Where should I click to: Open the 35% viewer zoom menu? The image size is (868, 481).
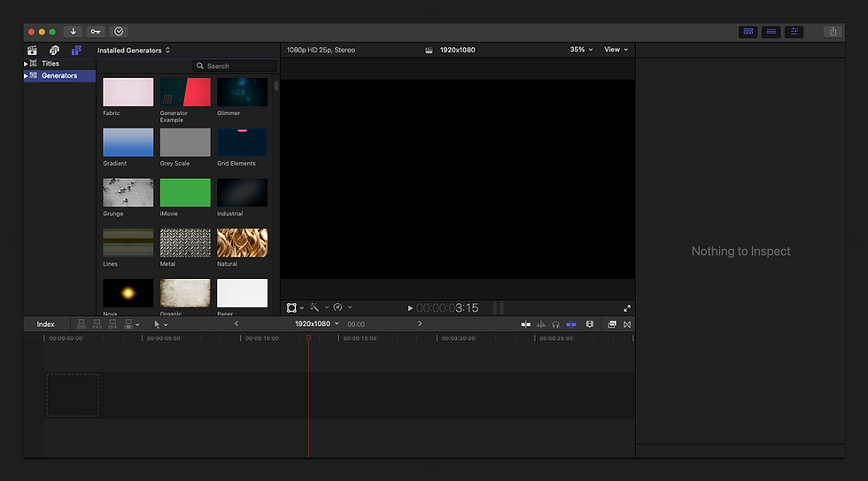581,50
